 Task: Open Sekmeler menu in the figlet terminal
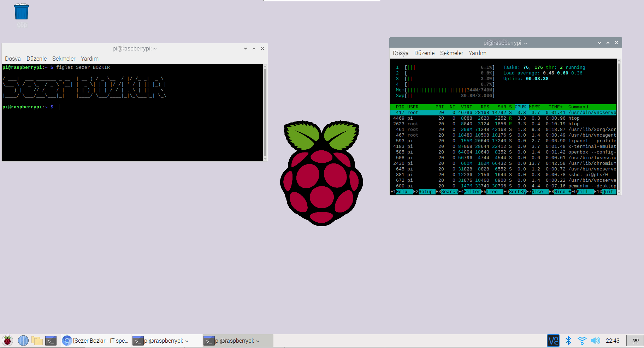pyautogui.click(x=64, y=59)
